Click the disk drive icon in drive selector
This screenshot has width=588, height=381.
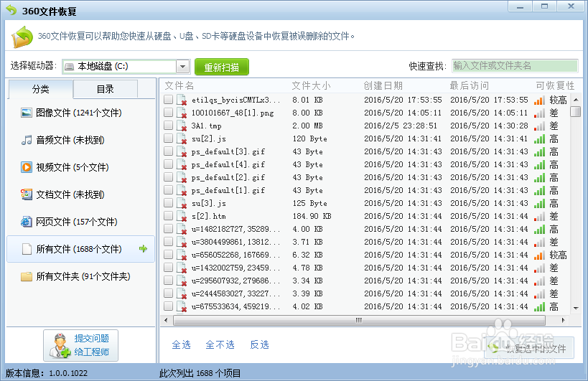pos(70,67)
